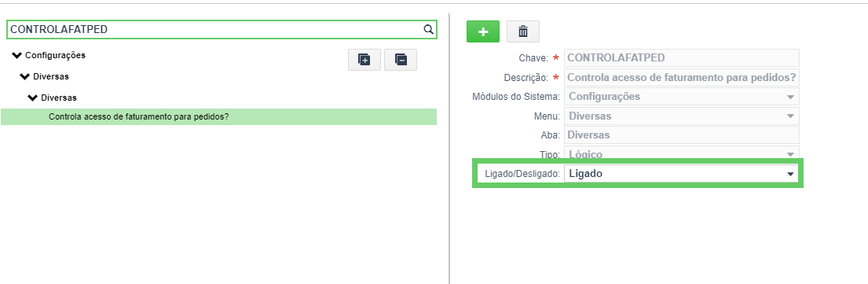The image size is (868, 284).
Task: Select Controla acesso de faturamento item
Action: [218, 117]
